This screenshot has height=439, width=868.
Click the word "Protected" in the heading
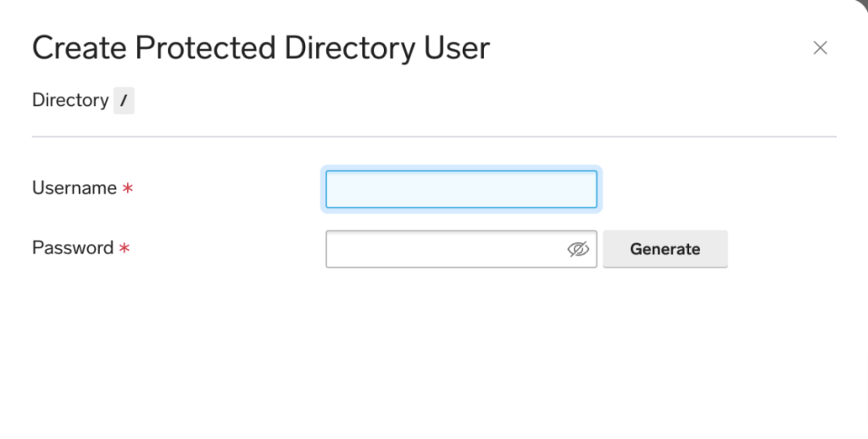(x=203, y=48)
